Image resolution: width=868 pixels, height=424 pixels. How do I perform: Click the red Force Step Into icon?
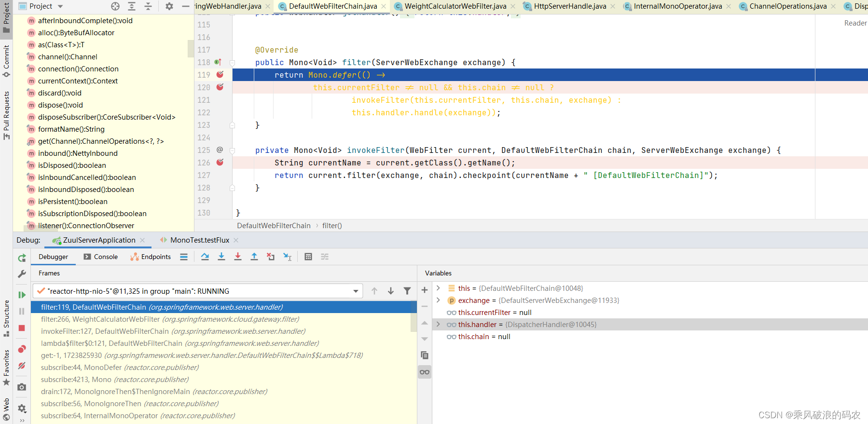pyautogui.click(x=238, y=257)
